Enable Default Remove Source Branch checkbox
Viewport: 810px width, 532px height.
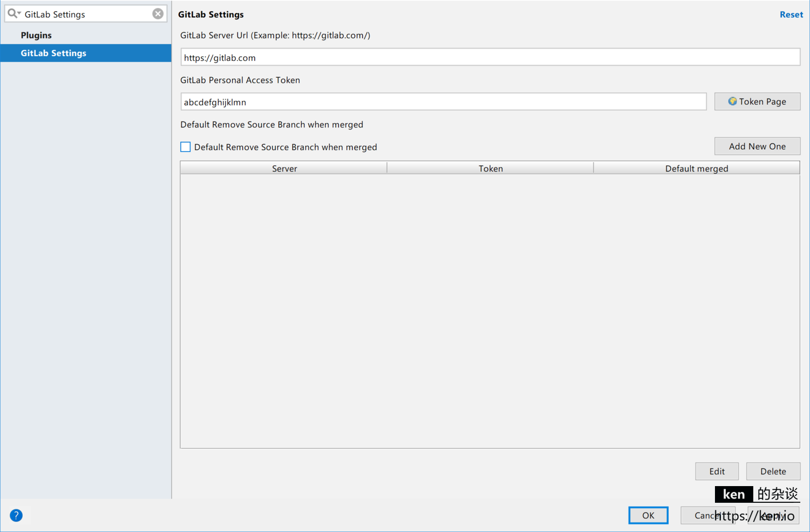coord(185,147)
